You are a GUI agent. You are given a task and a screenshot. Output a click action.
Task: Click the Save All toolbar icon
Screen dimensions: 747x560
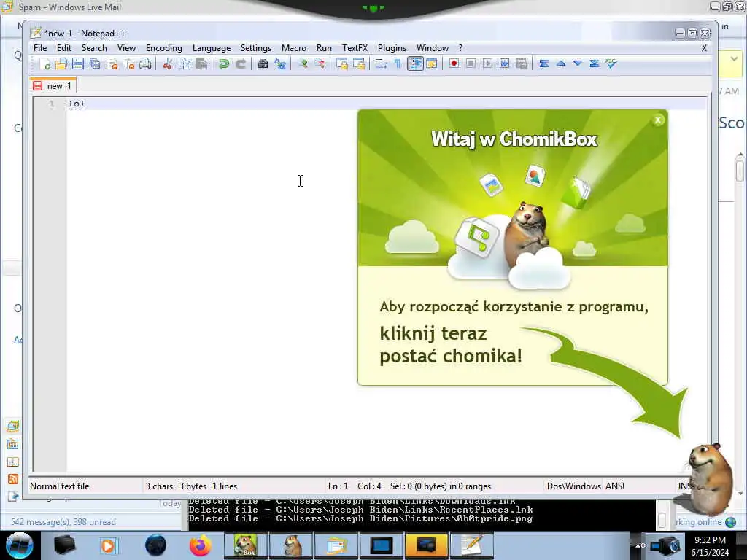click(95, 63)
